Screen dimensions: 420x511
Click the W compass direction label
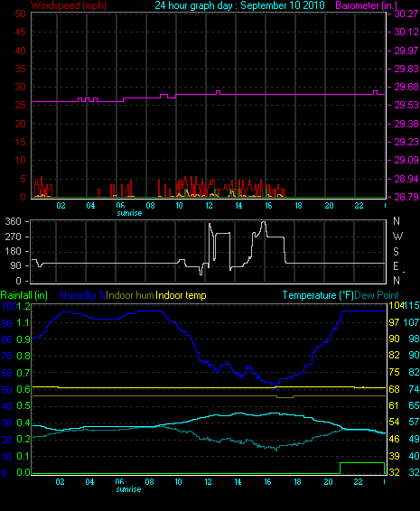pos(397,236)
